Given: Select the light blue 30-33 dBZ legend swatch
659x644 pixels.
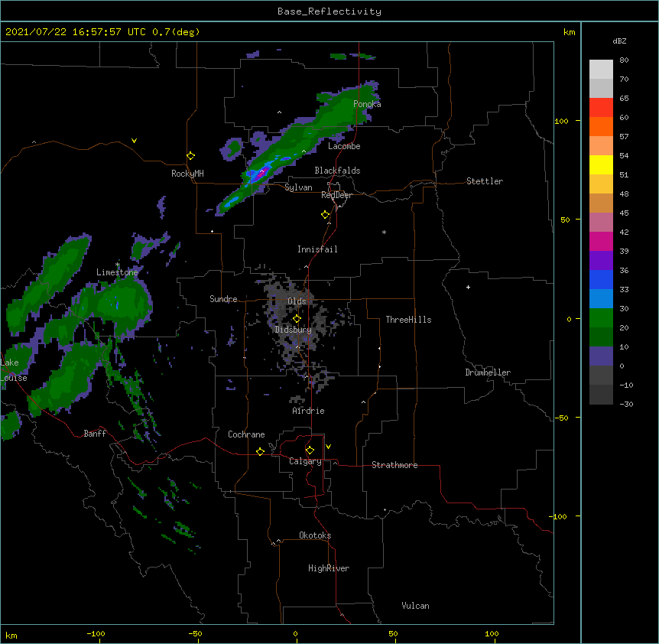Looking at the screenshot, I should [x=601, y=298].
